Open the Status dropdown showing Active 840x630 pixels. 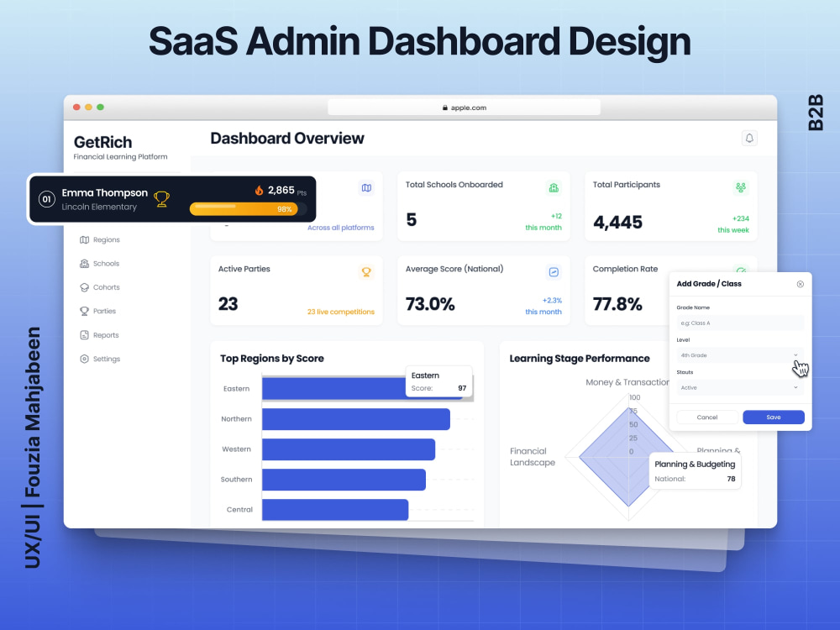point(740,387)
